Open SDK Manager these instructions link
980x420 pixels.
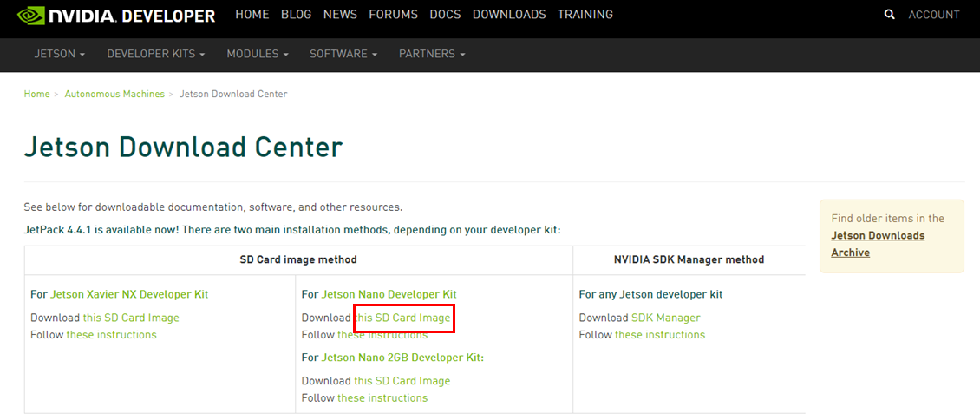click(660, 334)
